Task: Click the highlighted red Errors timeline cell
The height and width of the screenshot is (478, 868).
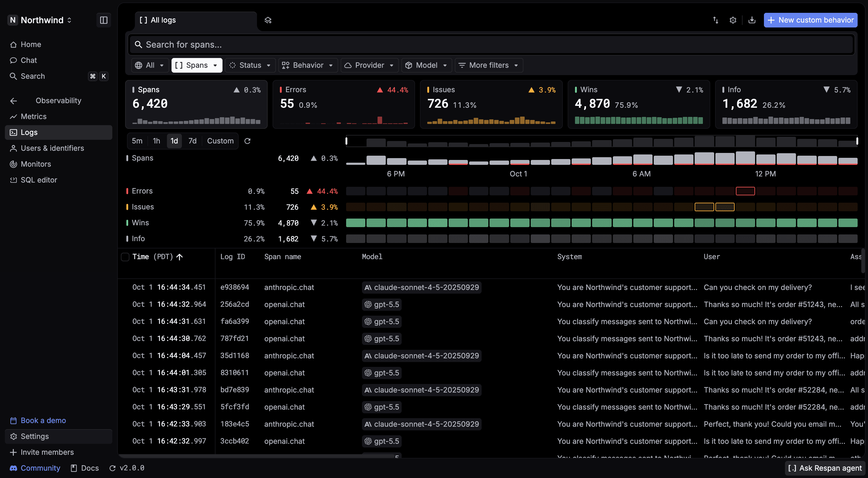Action: [x=745, y=191]
